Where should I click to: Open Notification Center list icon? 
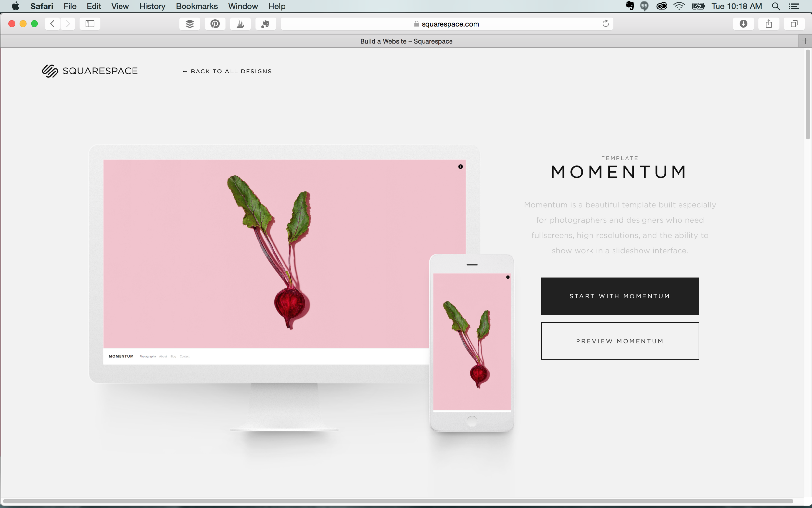point(794,6)
